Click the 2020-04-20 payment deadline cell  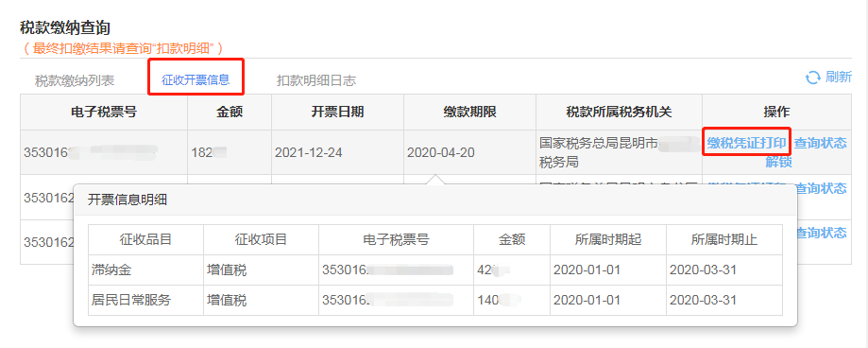click(441, 152)
